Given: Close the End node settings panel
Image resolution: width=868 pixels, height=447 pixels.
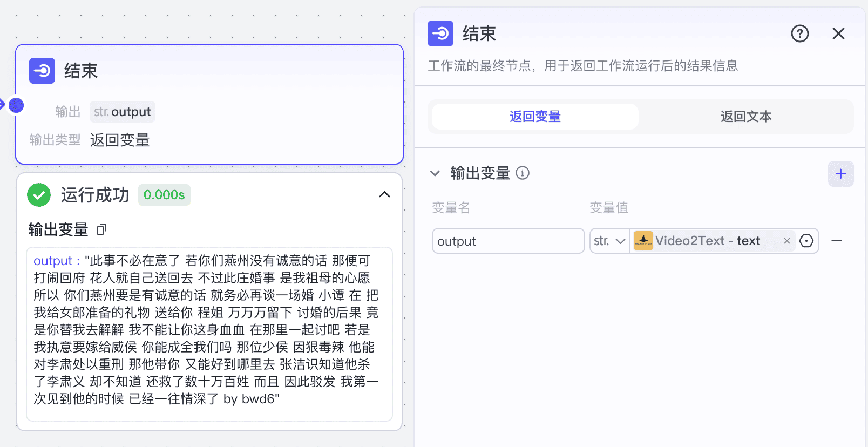Looking at the screenshot, I should coord(838,33).
